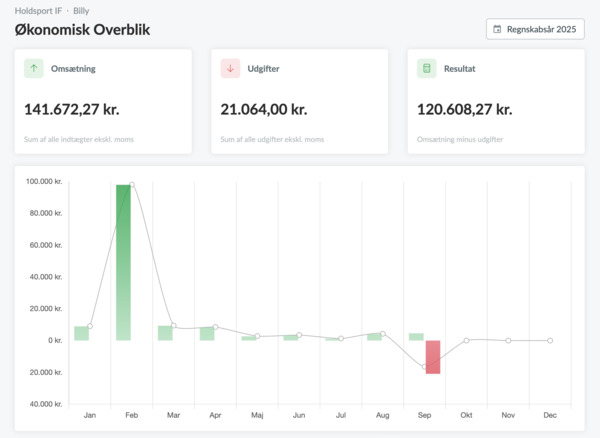The width and height of the screenshot is (600, 438).
Task: Click the Billy breadcrumb item
Action: (83, 10)
